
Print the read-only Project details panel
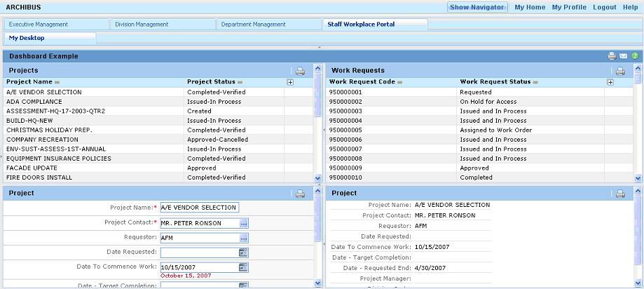tap(619, 194)
